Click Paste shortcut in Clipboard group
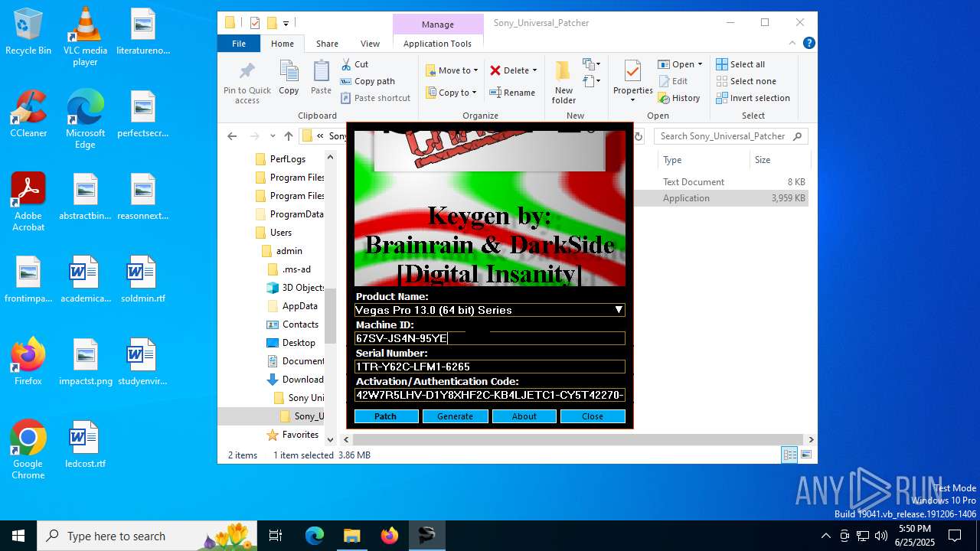980x551 pixels. coord(376,98)
